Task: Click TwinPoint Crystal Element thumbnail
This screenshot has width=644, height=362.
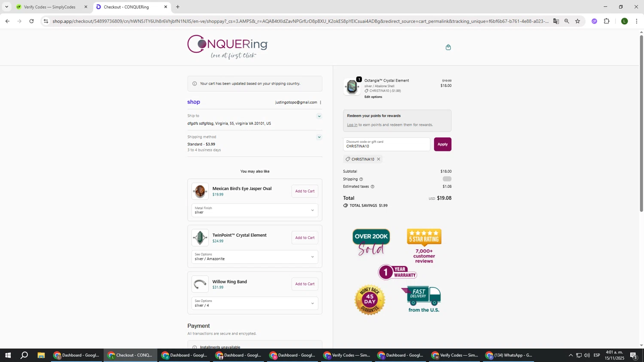Action: 200,238
